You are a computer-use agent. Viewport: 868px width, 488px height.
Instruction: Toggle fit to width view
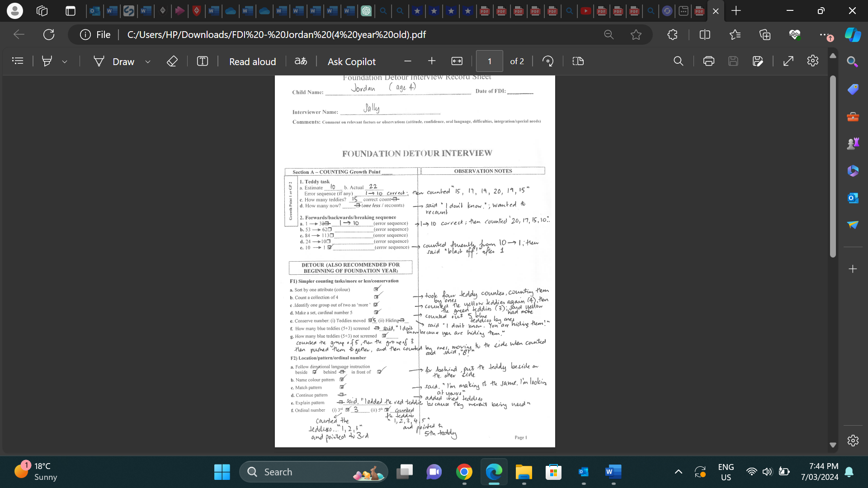(x=457, y=61)
